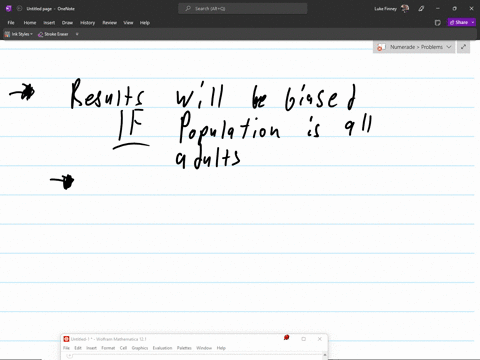
Task: Switch to the Home tab
Action: tap(30, 23)
